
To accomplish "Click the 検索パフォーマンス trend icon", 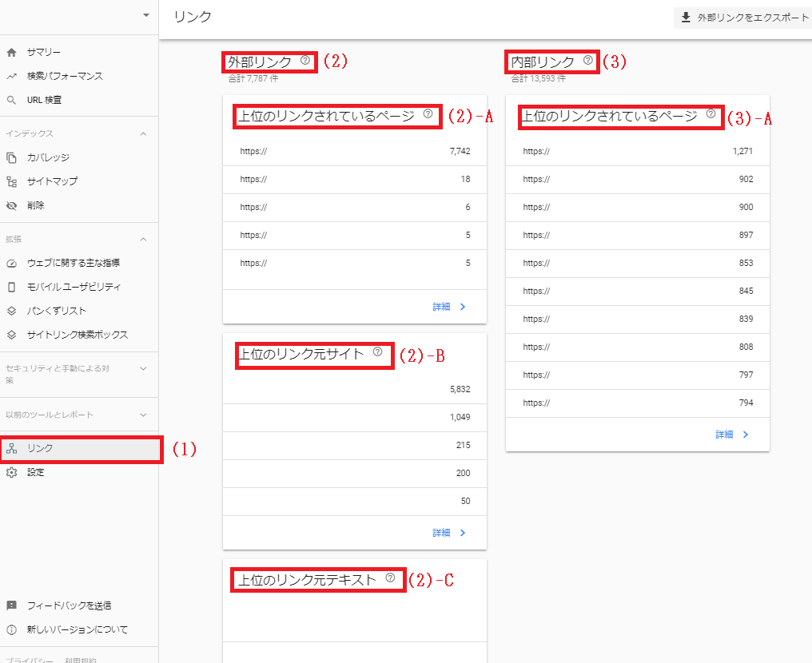I will 11,77.
